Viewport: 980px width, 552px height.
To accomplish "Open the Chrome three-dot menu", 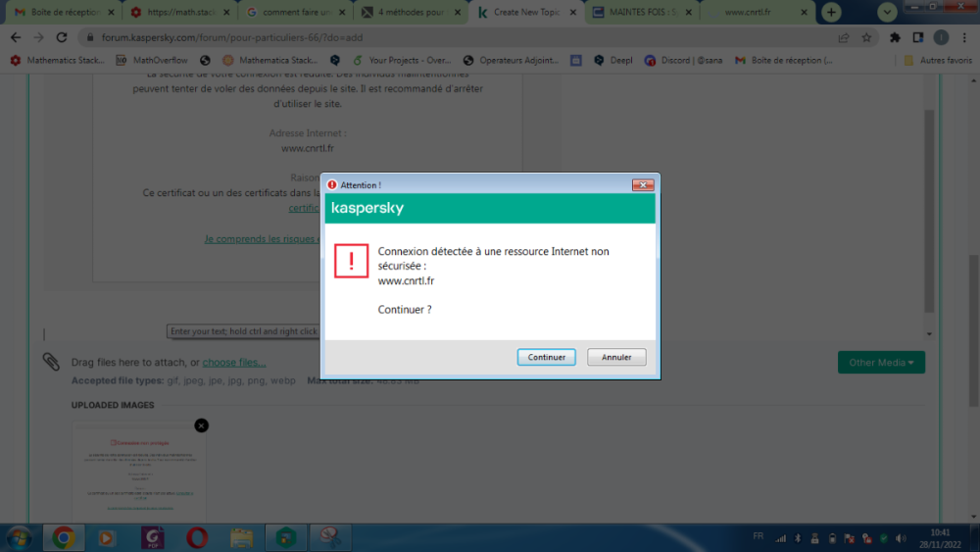I will [964, 37].
